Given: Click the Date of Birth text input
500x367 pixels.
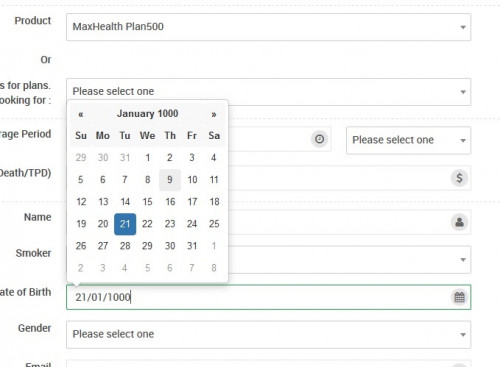Looking at the screenshot, I should (x=258, y=297).
